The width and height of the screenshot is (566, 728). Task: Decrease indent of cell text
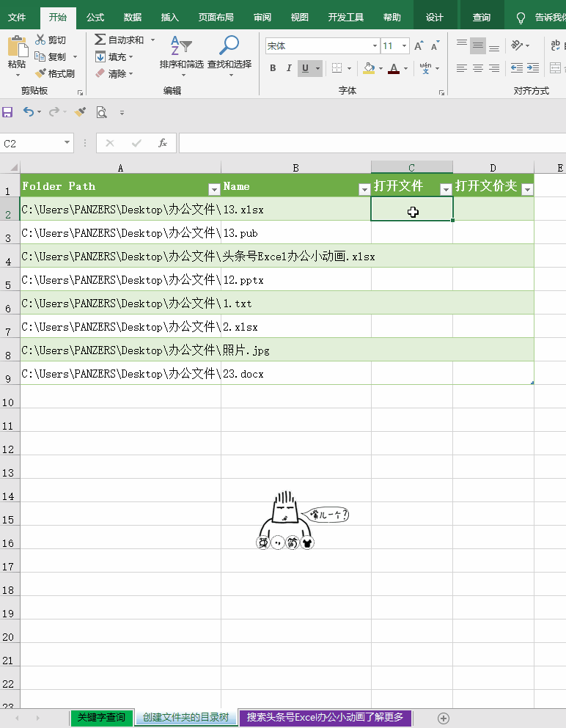(x=516, y=68)
